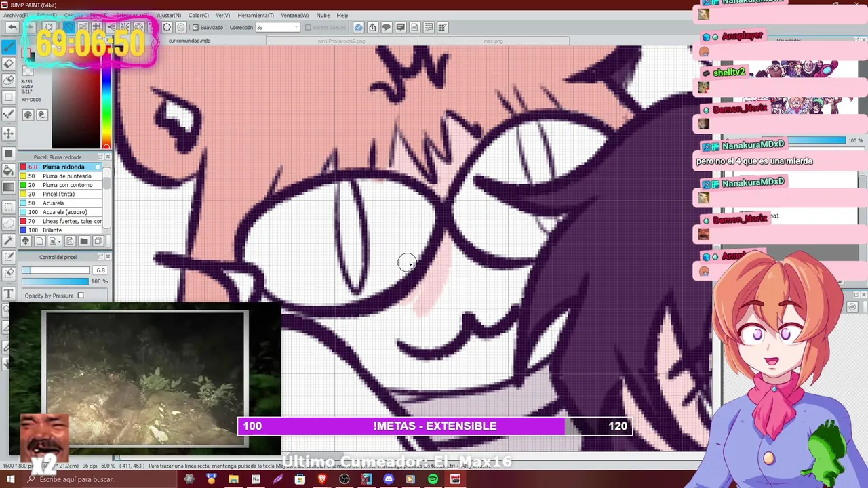Click the circle snap icon in toolbar
Image resolution: width=868 pixels, height=488 pixels.
click(x=167, y=27)
